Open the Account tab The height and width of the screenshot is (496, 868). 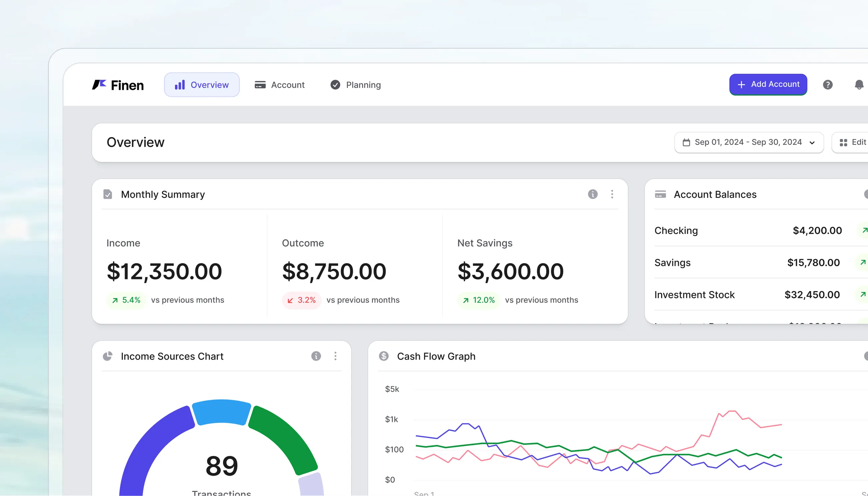(280, 85)
